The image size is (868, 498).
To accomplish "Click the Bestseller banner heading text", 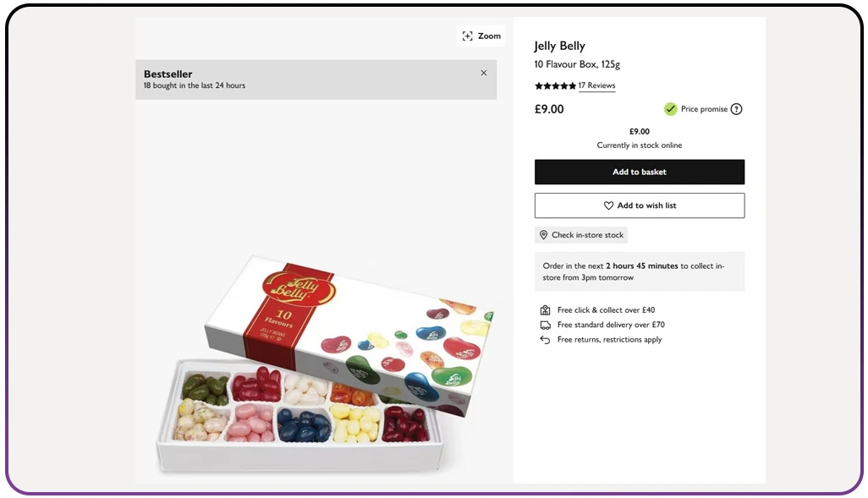I will pyautogui.click(x=168, y=74).
